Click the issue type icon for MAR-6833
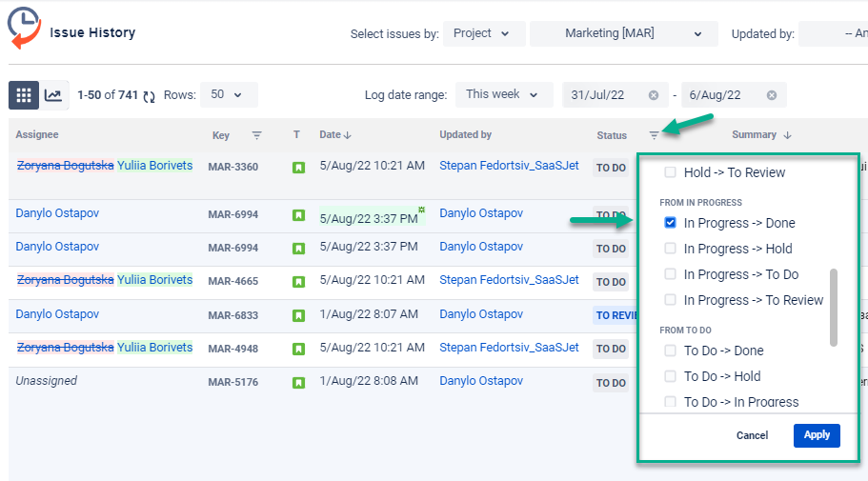The image size is (868, 481). pyautogui.click(x=298, y=315)
